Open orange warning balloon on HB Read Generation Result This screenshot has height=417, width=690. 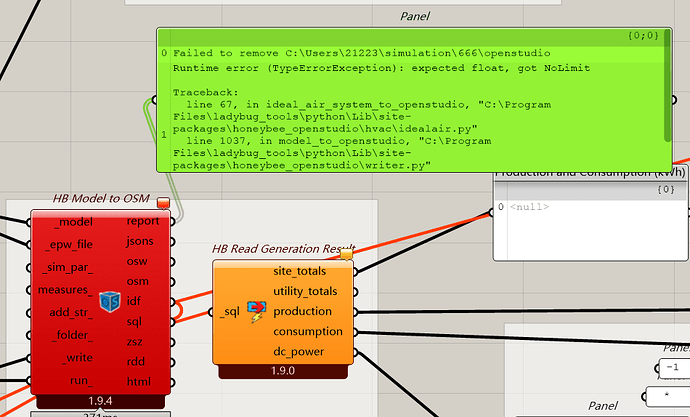[x=347, y=254]
